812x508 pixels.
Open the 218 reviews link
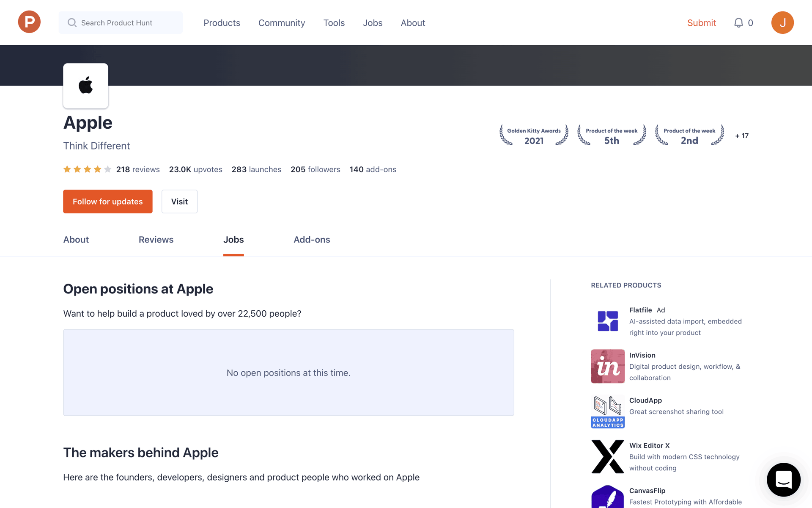pyautogui.click(x=138, y=169)
